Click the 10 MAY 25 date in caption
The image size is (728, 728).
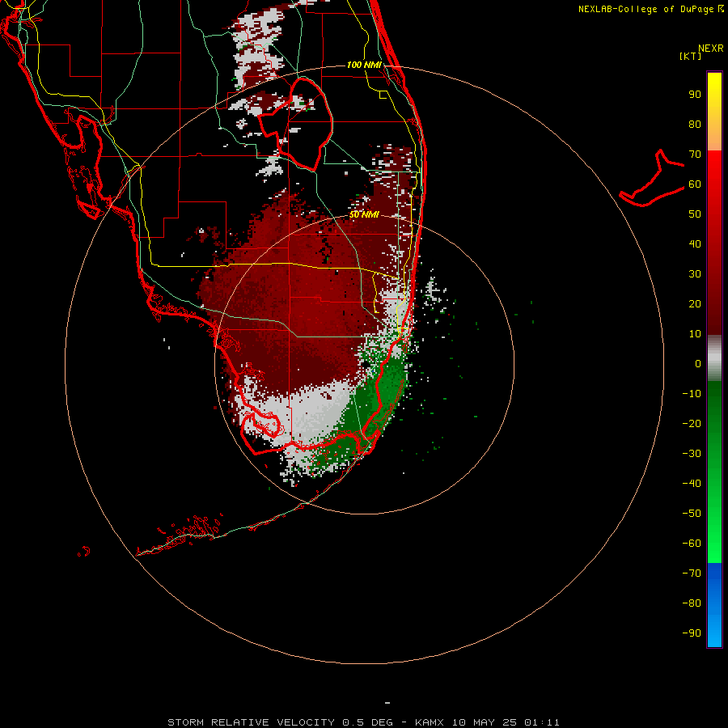pos(485,722)
